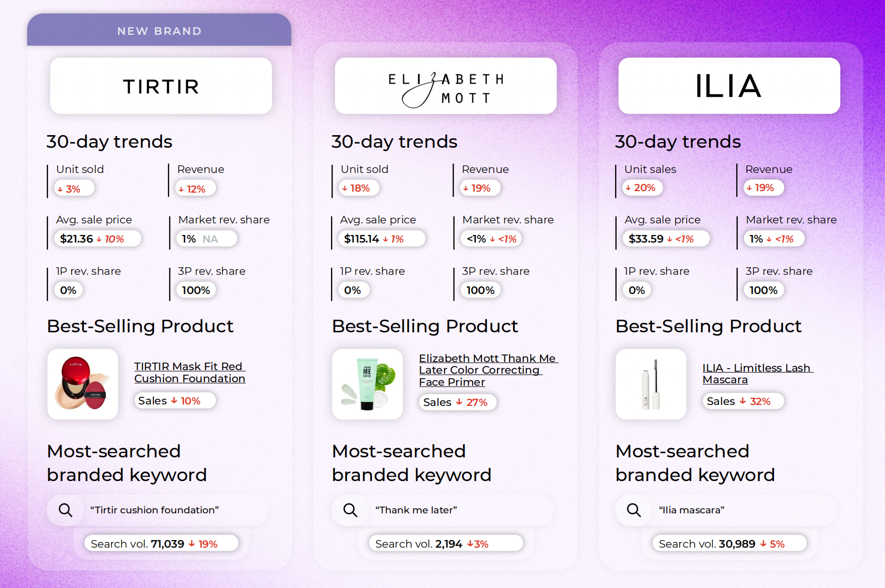
Task: Click the Elizabeth Mott primer product image
Action: point(367,384)
